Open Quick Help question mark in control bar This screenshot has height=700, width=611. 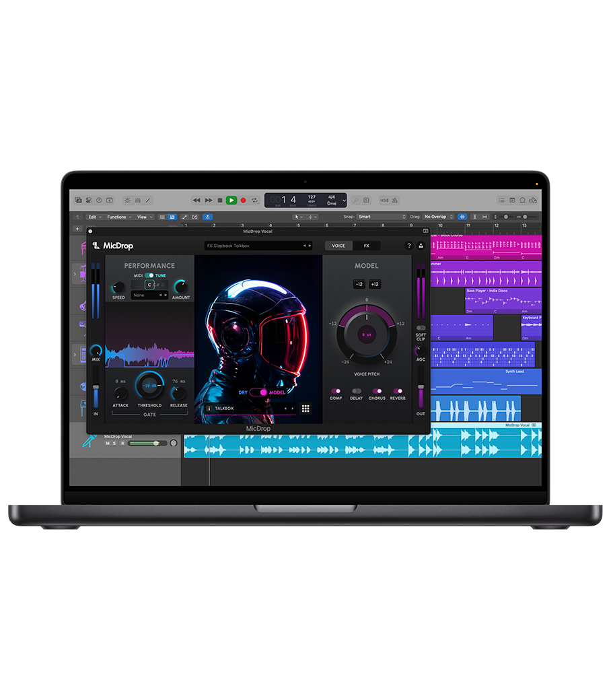tap(99, 201)
